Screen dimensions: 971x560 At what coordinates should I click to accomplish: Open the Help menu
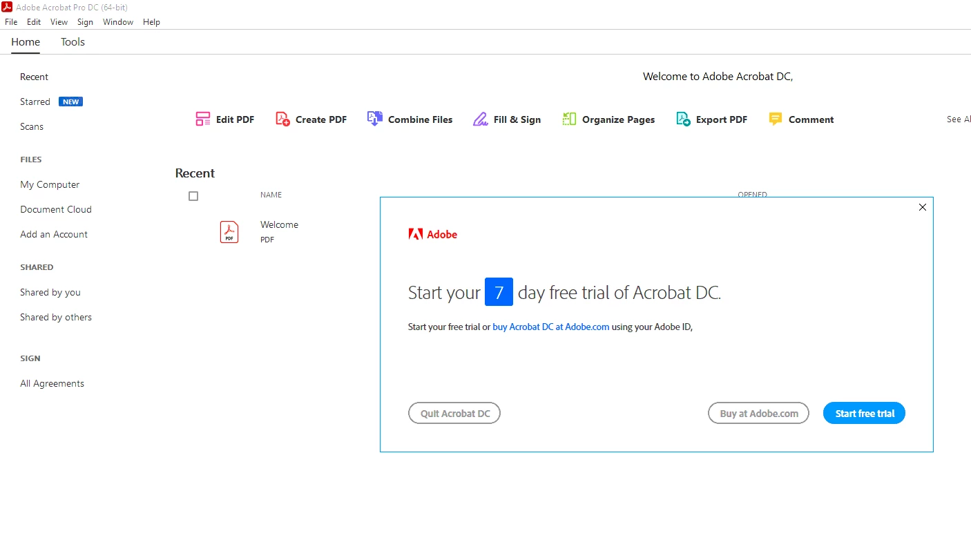(151, 22)
